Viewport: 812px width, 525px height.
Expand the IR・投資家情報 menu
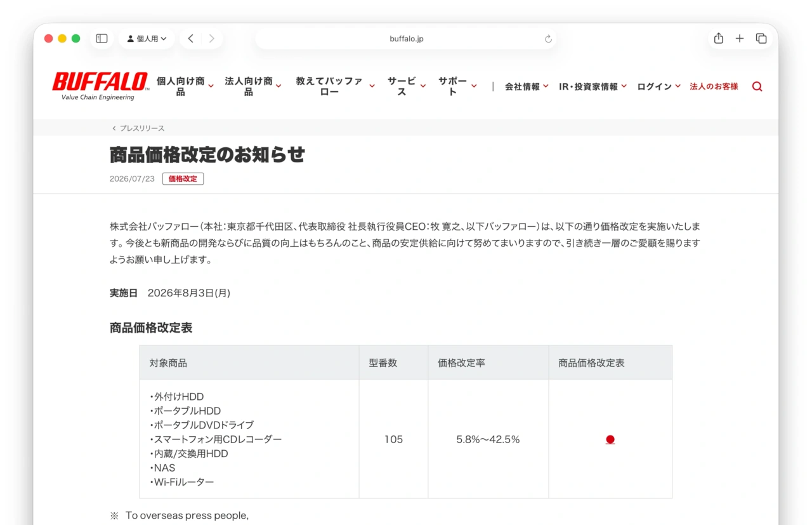coord(593,86)
